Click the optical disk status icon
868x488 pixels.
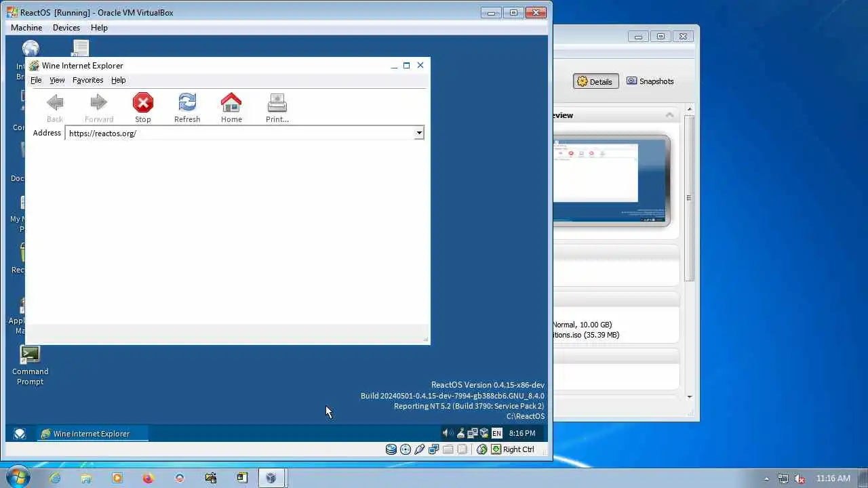[x=406, y=449]
